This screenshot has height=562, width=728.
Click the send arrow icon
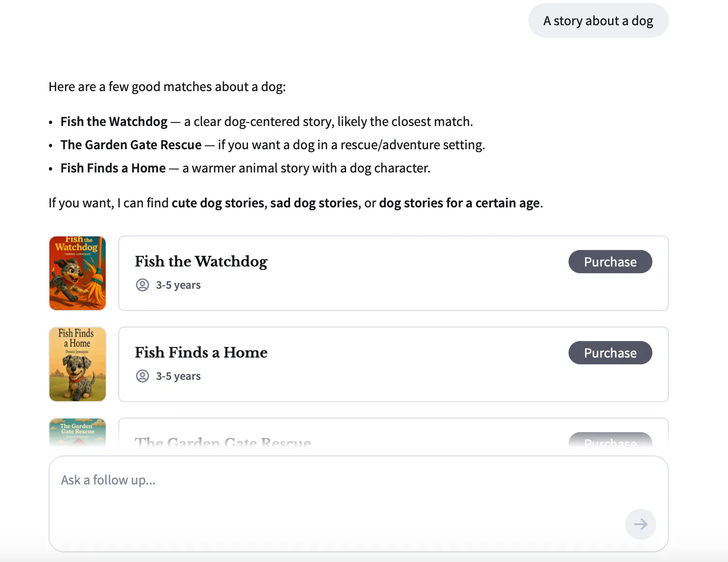point(640,524)
